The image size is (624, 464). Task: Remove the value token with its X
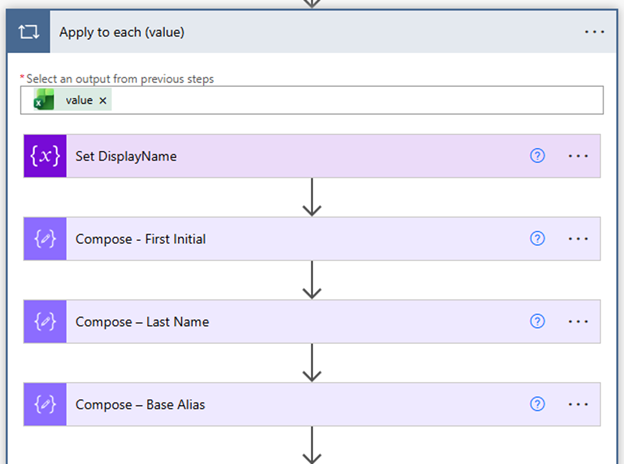(103, 101)
